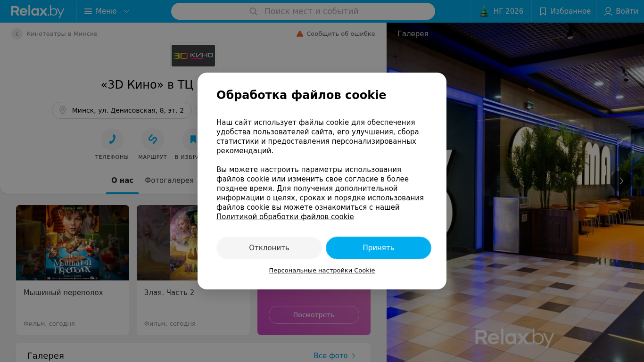644x362 pixels.
Task: Click the Relax.by logo
Action: pos(38,11)
